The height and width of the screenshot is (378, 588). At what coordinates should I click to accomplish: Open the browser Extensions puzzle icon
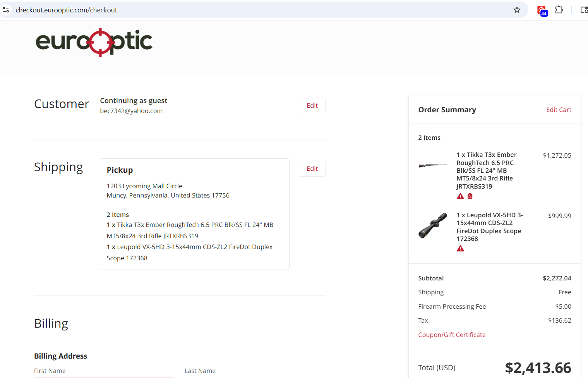(x=559, y=10)
